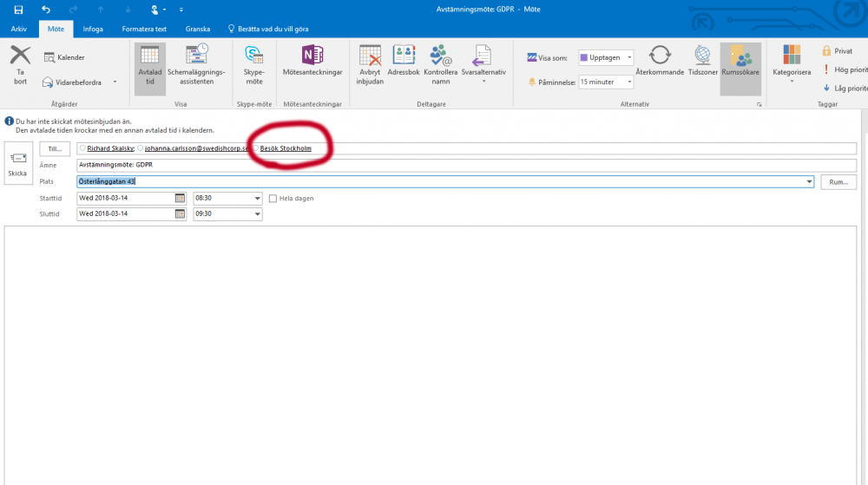This screenshot has width=868, height=485.
Task: Open Mötesanteckningar OneNote icon
Action: tap(312, 56)
